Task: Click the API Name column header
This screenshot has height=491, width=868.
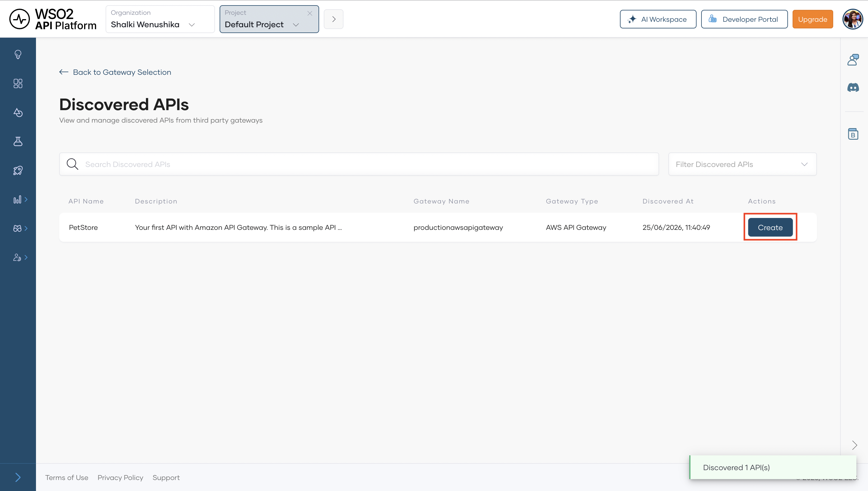Action: tap(86, 201)
